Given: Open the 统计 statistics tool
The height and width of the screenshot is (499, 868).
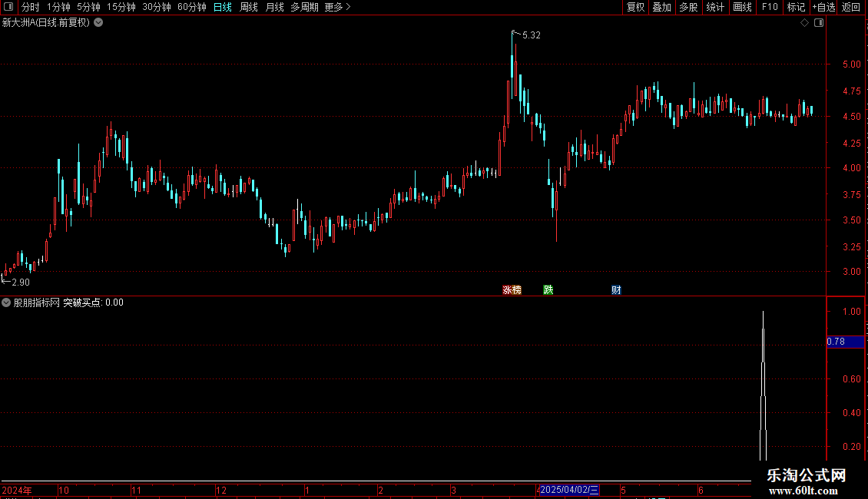Looking at the screenshot, I should pos(714,7).
